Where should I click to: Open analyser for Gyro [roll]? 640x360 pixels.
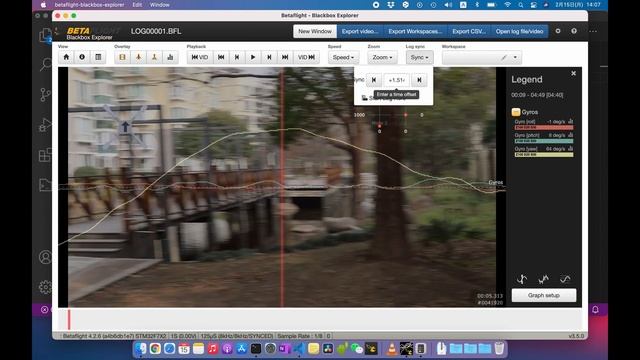[571, 121]
